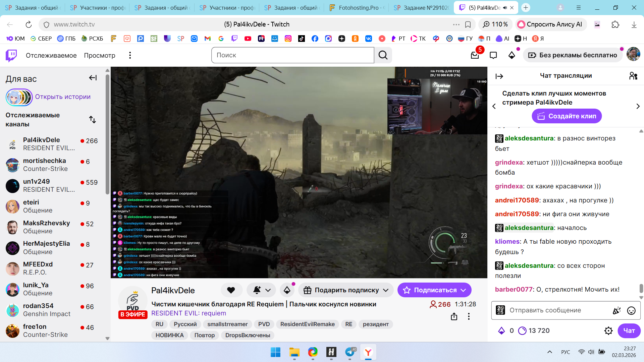Open the "Отслеживаемое" navigation tab
The width and height of the screenshot is (644, 362).
pyautogui.click(x=51, y=55)
